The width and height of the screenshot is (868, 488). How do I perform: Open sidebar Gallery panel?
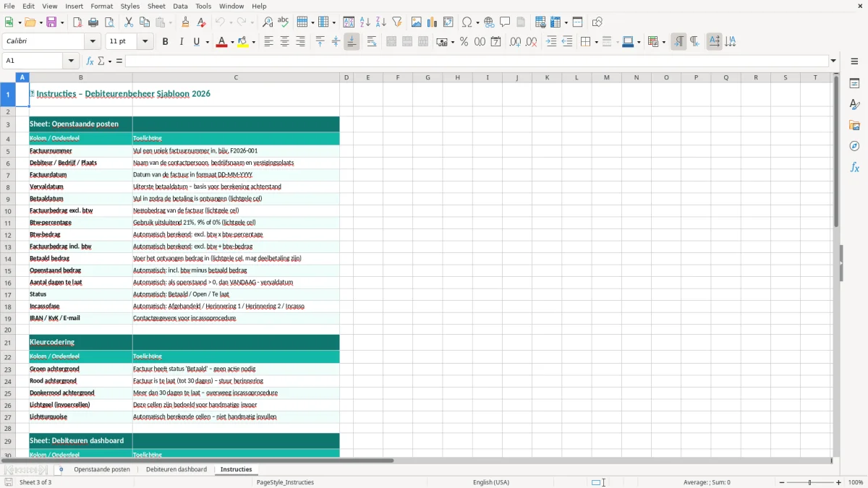pos(854,126)
